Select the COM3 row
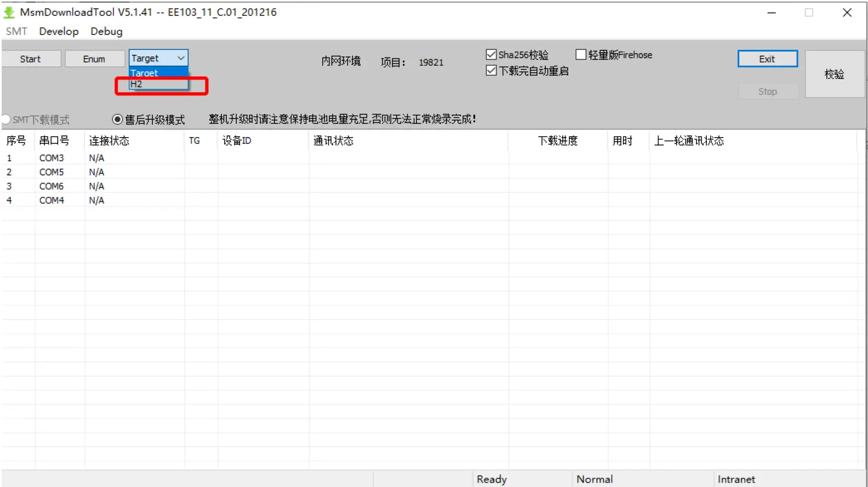Image resolution: width=868 pixels, height=487 pixels. tap(429, 157)
